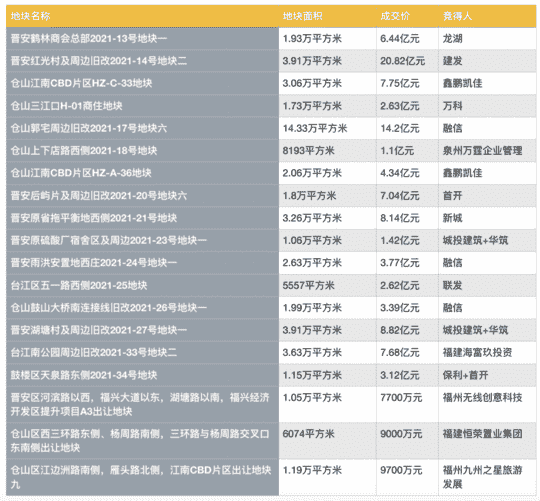
Task: Select the 3.26万平方米 area cell
Action: click(x=328, y=218)
